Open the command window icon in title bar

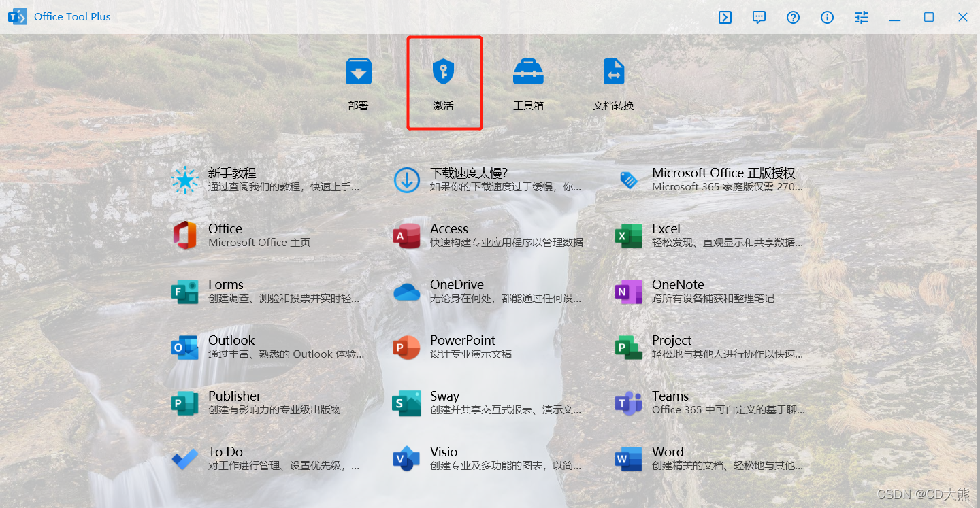[725, 17]
